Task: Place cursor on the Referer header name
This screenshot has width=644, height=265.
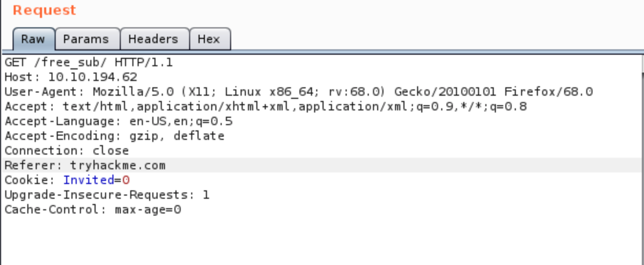Action: (x=33, y=166)
